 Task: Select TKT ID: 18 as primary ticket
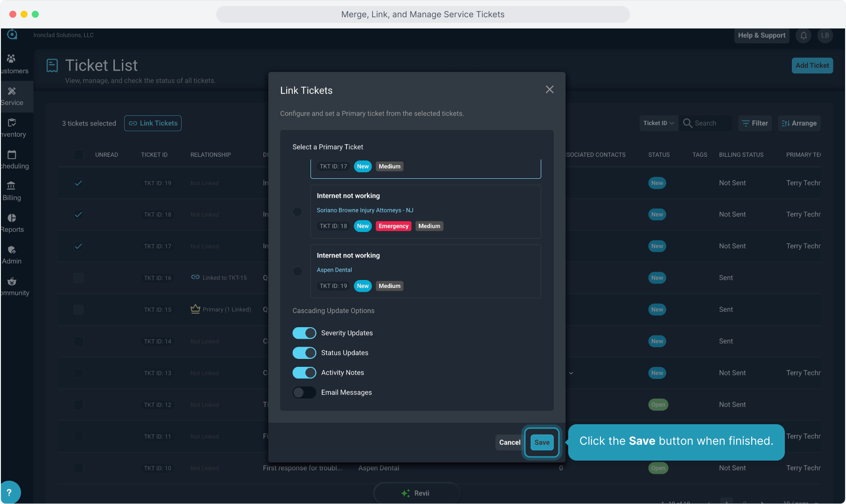coord(297,212)
